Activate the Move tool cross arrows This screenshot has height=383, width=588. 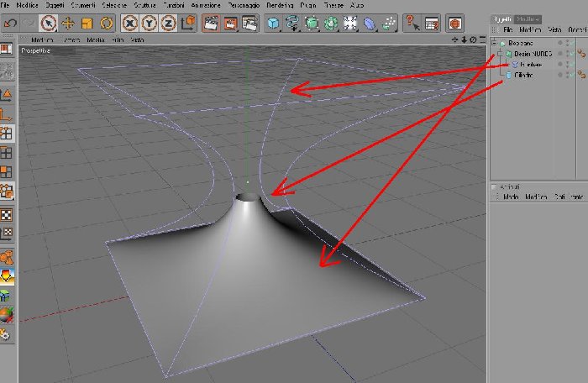68,24
